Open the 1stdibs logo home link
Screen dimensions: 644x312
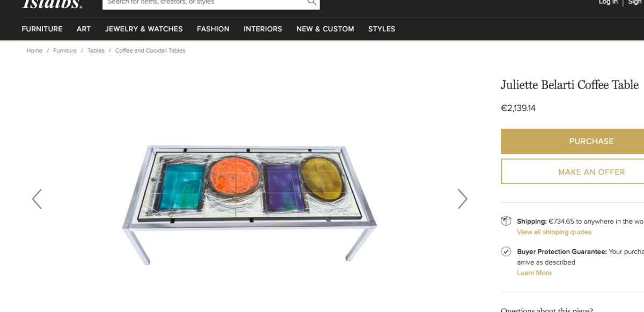52,3
